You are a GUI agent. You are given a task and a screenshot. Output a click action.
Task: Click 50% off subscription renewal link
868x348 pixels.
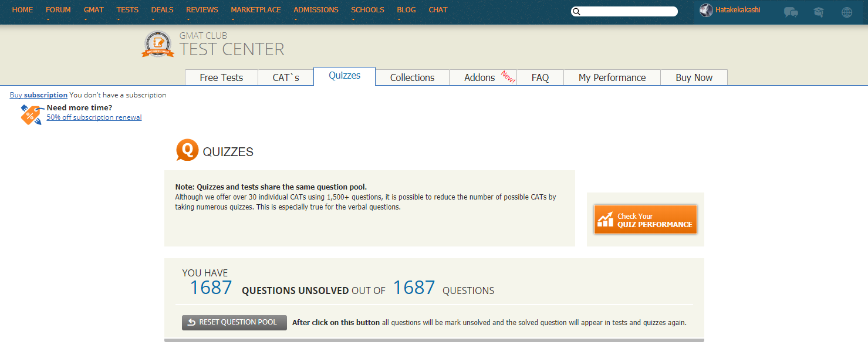pos(94,117)
